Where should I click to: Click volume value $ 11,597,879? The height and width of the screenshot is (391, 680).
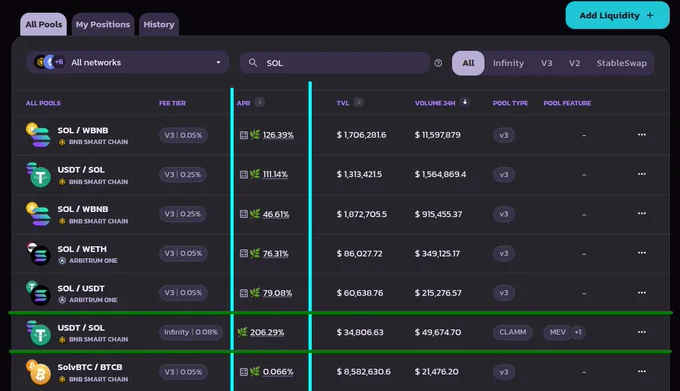pos(438,135)
